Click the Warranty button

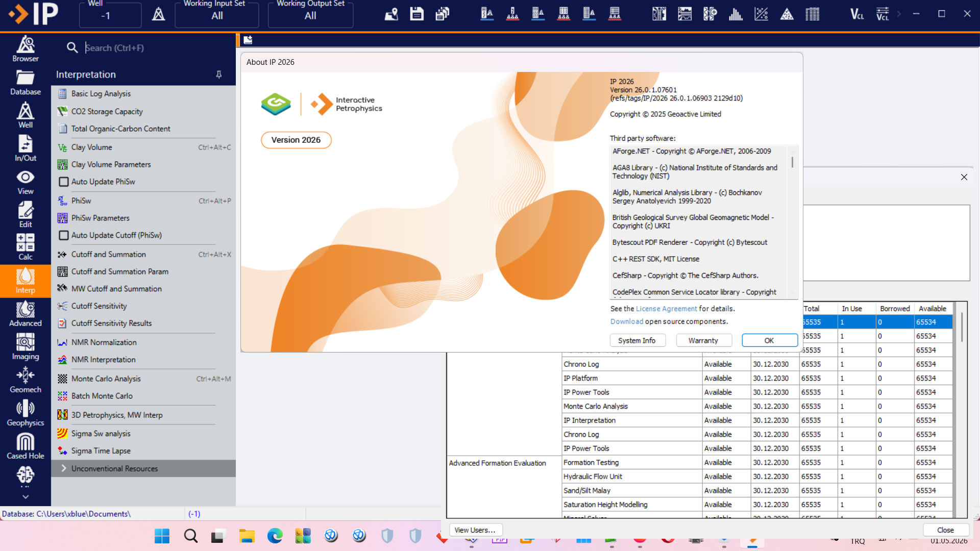click(x=703, y=340)
